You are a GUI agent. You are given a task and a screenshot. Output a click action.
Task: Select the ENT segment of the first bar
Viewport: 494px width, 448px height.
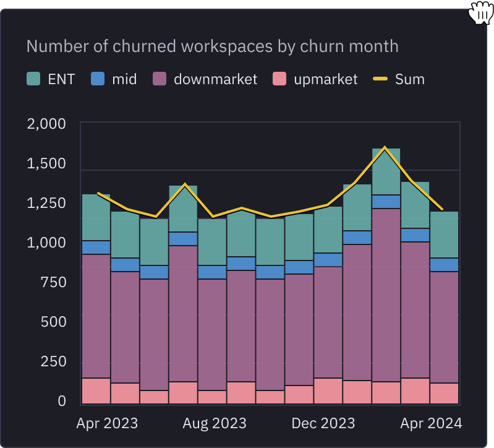[96, 217]
